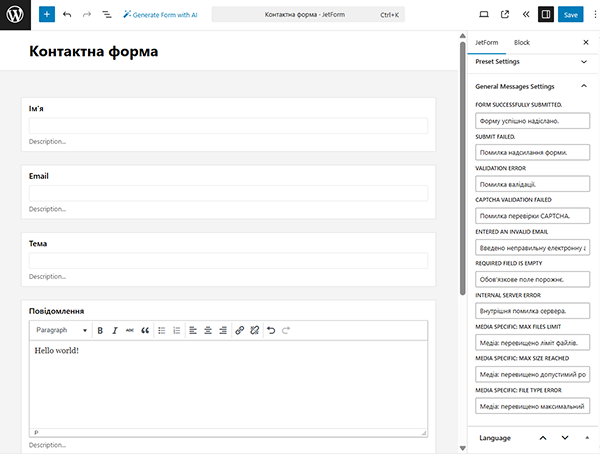Click the Ім'я field input
The height and width of the screenshot is (456, 600).
(x=228, y=125)
